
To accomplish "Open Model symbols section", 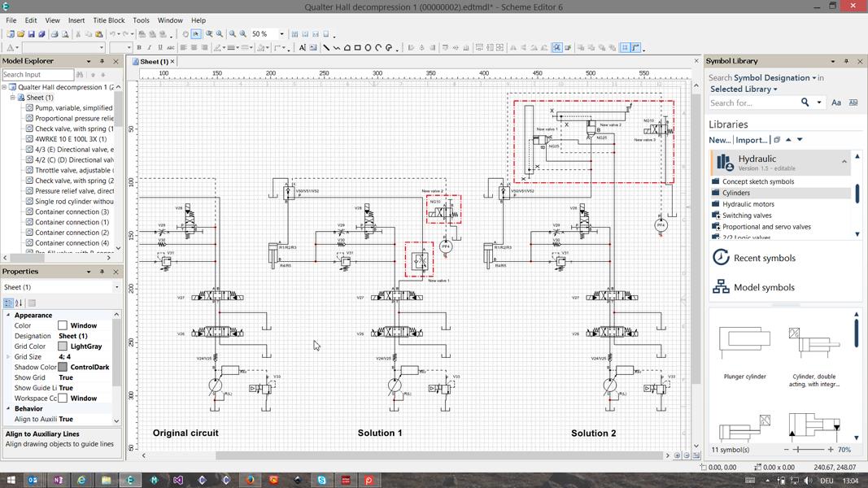I will tap(753, 287).
